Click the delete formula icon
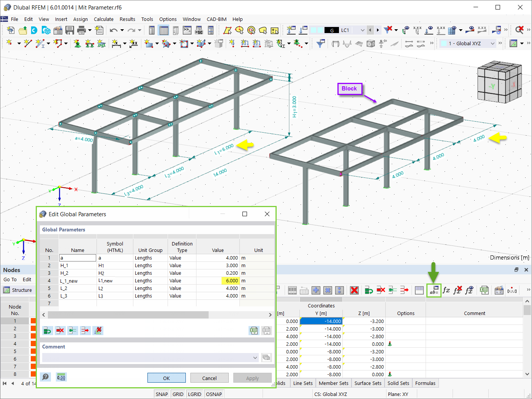Image resolution: width=532 pixels, height=399 pixels. [x=458, y=290]
